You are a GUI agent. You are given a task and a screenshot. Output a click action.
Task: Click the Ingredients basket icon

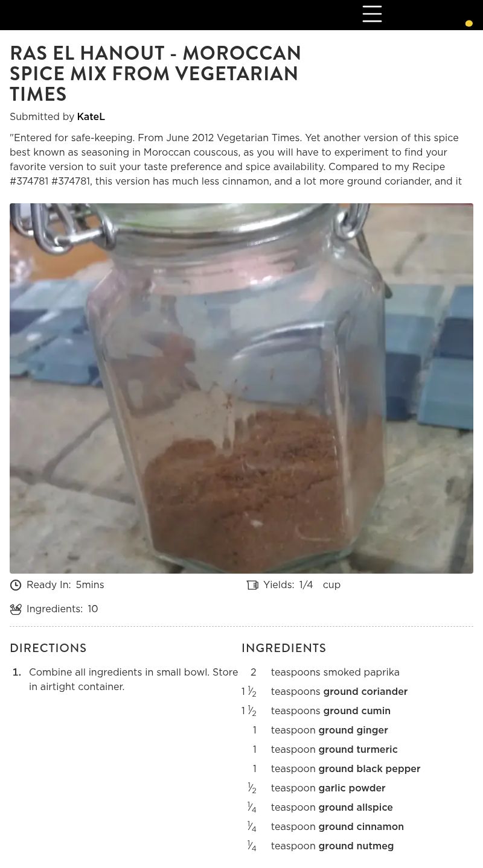pyautogui.click(x=16, y=609)
